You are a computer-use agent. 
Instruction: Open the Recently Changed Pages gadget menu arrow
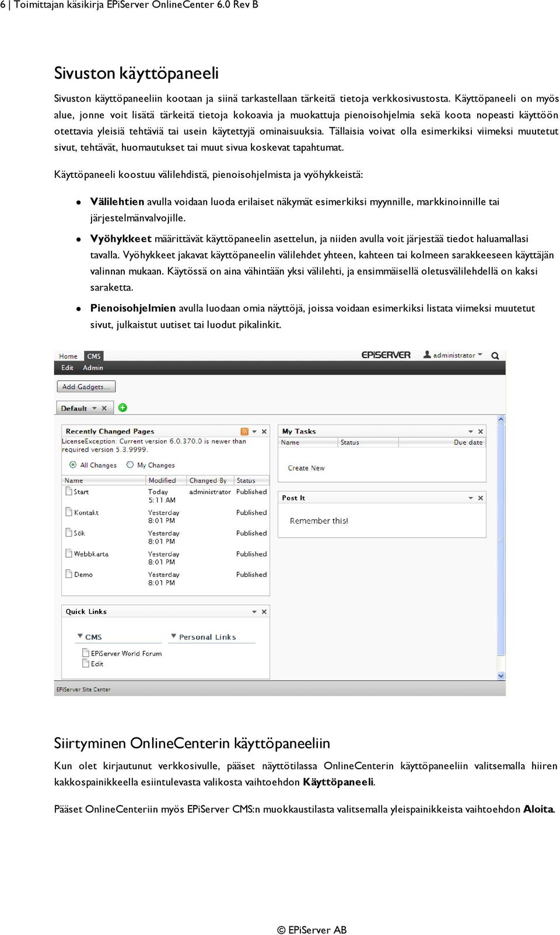click(x=254, y=432)
